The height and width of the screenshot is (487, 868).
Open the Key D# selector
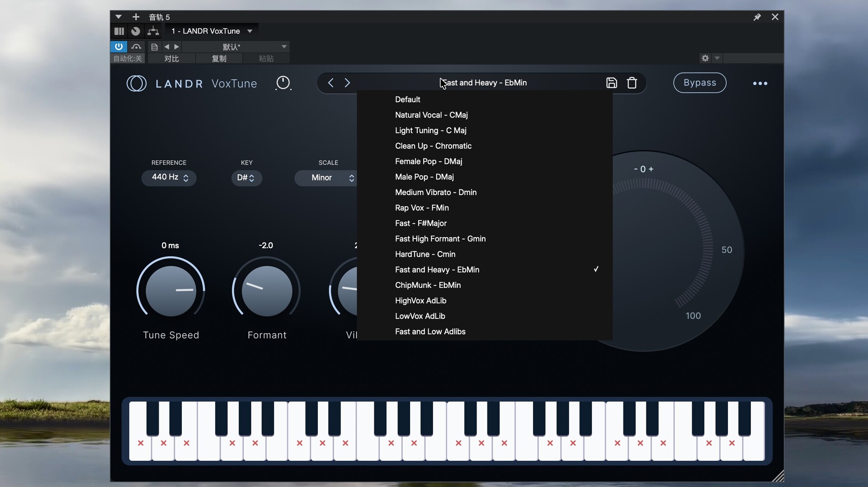tap(246, 178)
